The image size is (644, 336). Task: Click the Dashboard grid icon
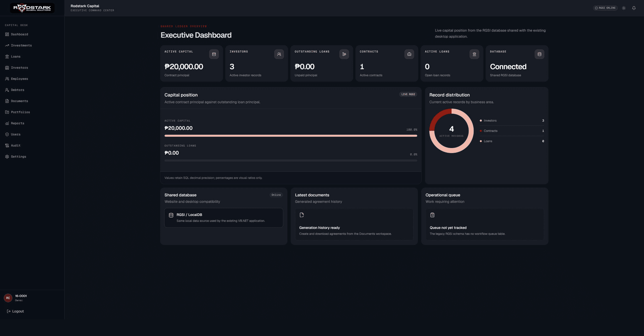(7, 34)
